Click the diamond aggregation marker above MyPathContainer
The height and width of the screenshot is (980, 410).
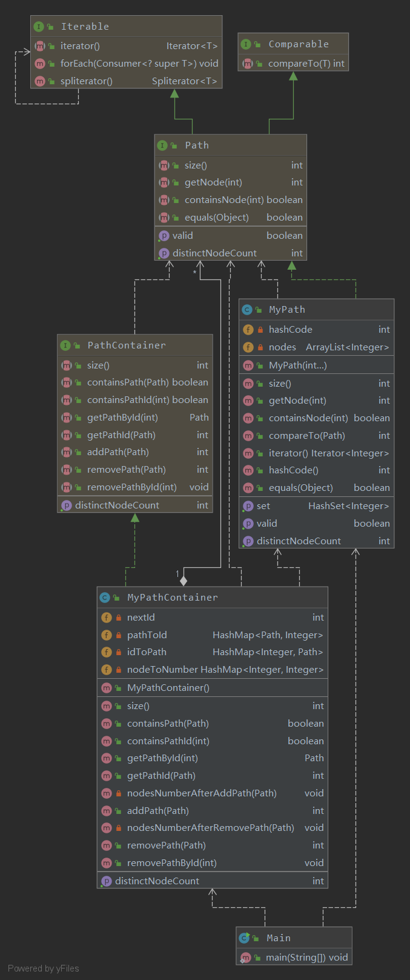pyautogui.click(x=184, y=581)
